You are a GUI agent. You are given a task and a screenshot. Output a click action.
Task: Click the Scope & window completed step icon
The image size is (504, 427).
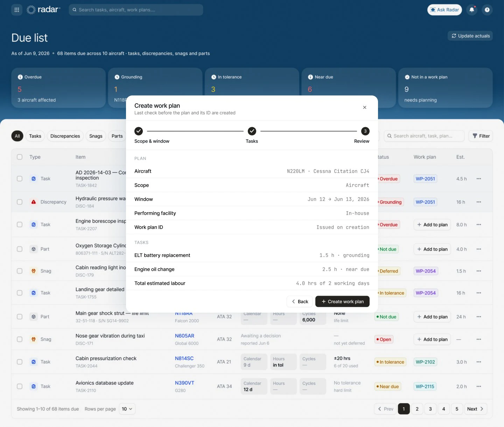click(x=139, y=131)
